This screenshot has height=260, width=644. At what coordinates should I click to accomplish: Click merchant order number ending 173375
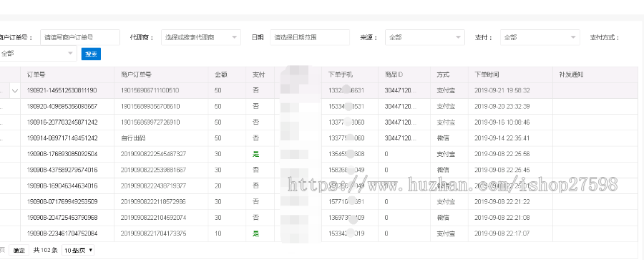coord(154,233)
